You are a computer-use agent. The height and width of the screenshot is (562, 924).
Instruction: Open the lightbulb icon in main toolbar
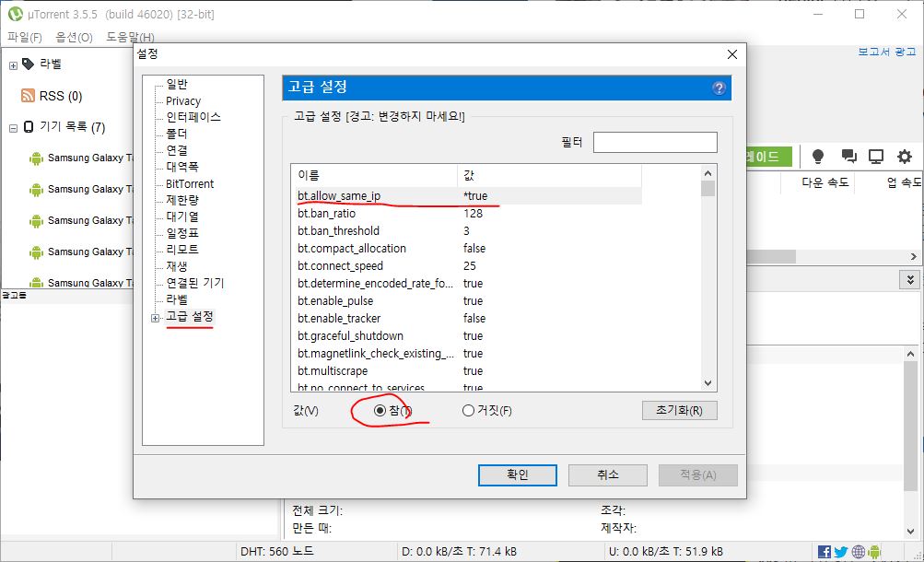click(x=817, y=156)
